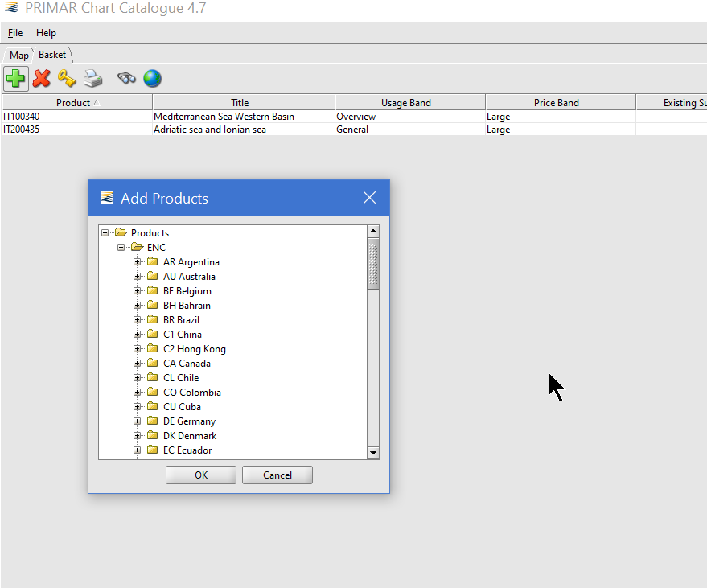This screenshot has width=707, height=588.
Task: Click Cancel in Add Products dialog
Action: (x=277, y=475)
